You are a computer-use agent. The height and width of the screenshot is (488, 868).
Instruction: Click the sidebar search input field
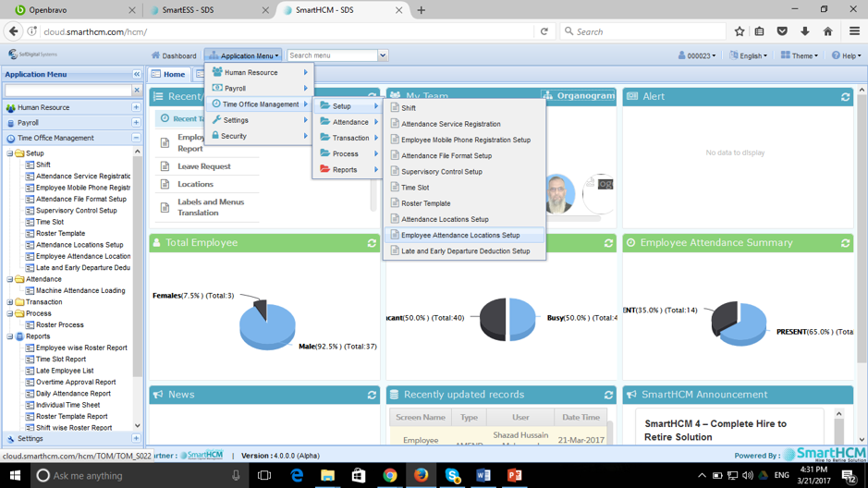[68, 90]
